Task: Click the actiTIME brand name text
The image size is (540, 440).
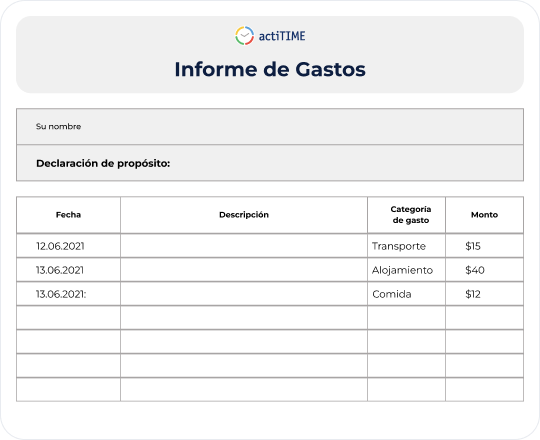Action: (x=282, y=36)
